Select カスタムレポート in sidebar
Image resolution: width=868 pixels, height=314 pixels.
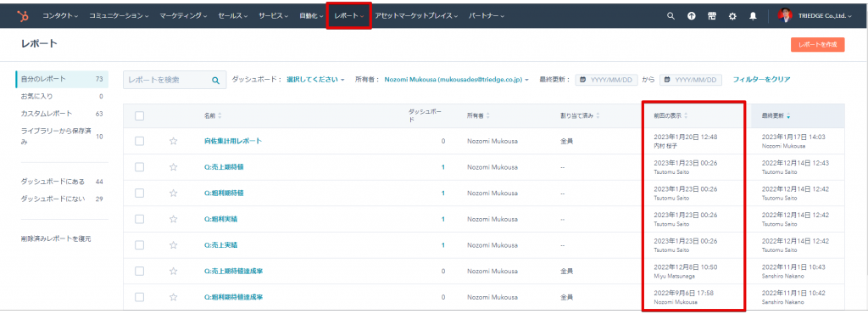pyautogui.click(x=62, y=114)
